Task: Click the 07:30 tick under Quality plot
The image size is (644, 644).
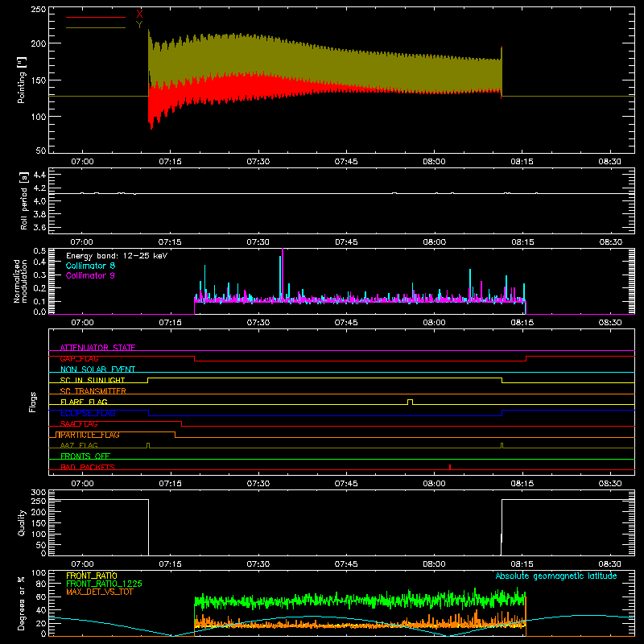Action: pos(258,564)
